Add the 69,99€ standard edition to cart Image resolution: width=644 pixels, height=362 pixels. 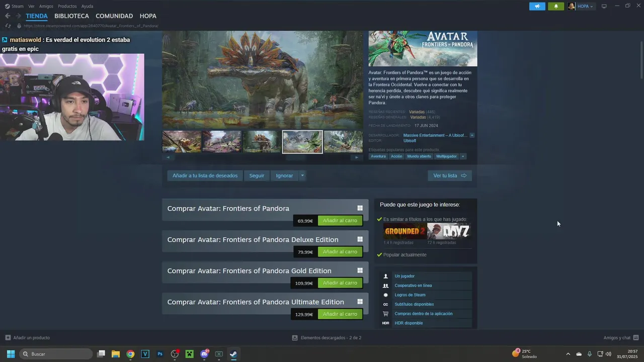pyautogui.click(x=340, y=221)
